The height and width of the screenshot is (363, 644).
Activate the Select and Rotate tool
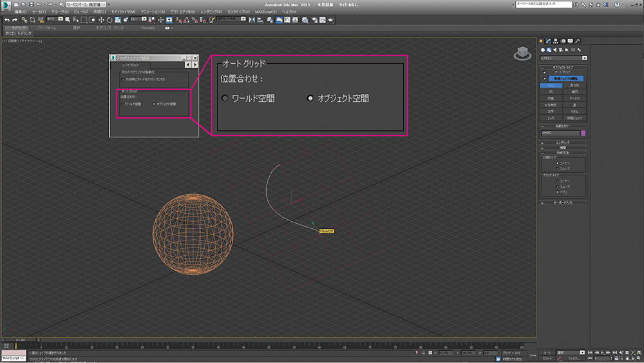tap(109, 20)
